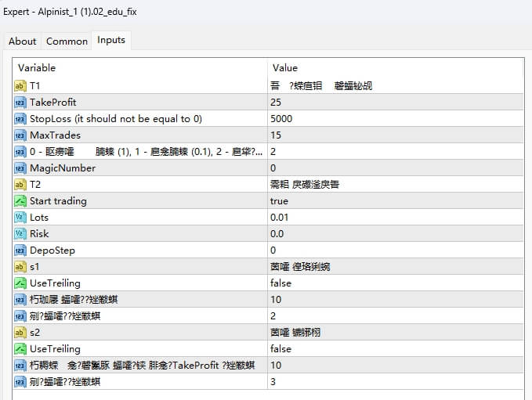The width and height of the screenshot is (532, 400).
Task: Click the integer icon beside TakeProfit
Action: click(20, 103)
